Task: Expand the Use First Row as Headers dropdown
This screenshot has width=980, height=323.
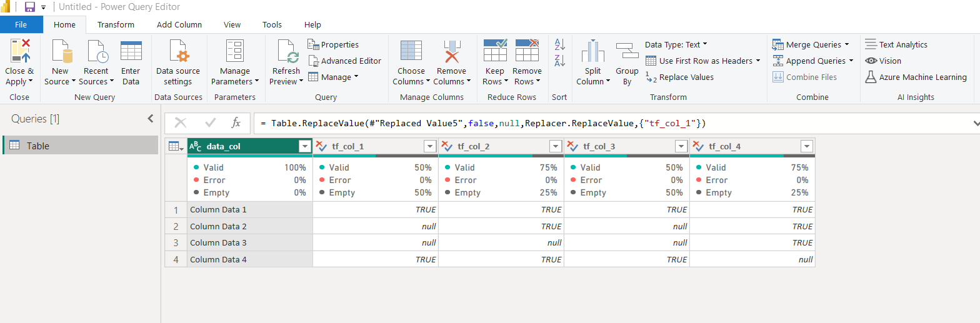Action: pyautogui.click(x=758, y=61)
